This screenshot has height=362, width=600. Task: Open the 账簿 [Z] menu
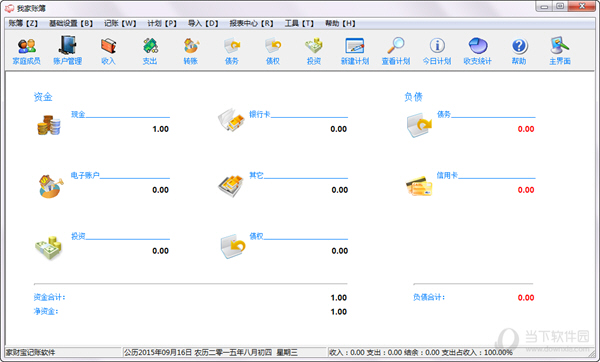pos(23,23)
